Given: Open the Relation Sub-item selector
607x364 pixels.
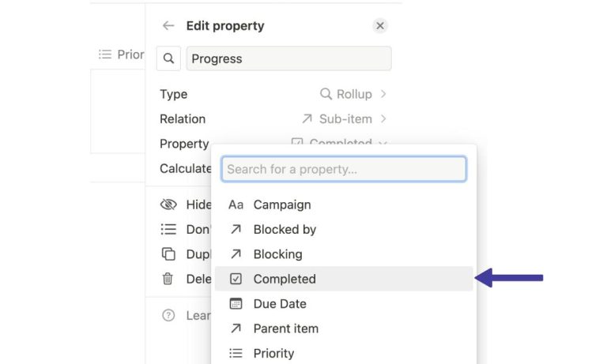Looking at the screenshot, I should 344,118.
